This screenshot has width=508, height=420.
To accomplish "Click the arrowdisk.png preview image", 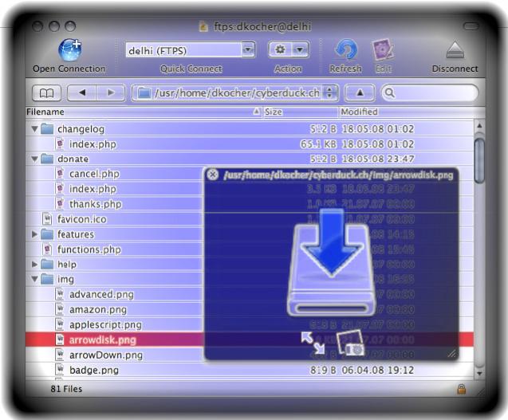I will click(x=332, y=262).
